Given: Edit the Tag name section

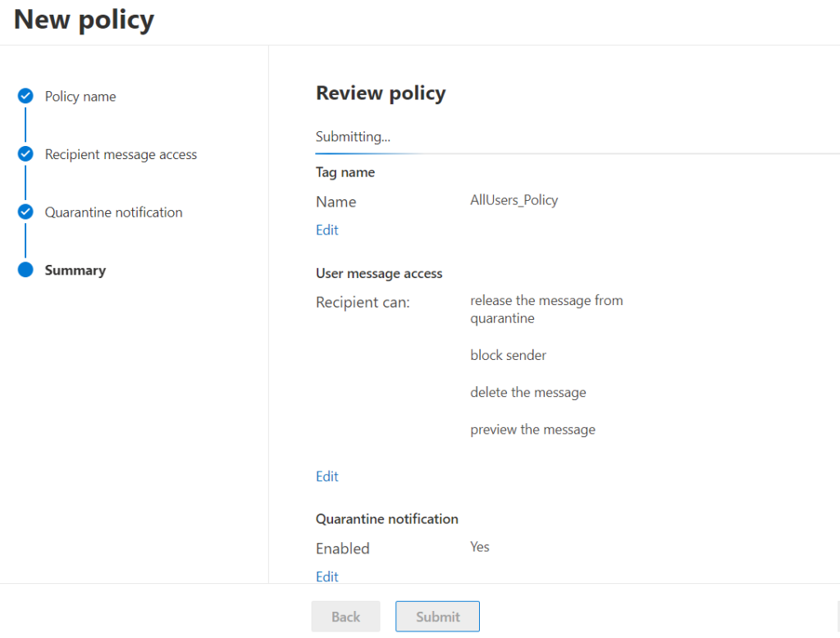Looking at the screenshot, I should tap(326, 230).
